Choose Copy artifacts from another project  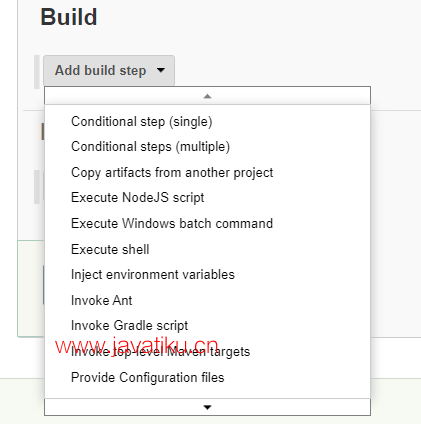pos(172,173)
